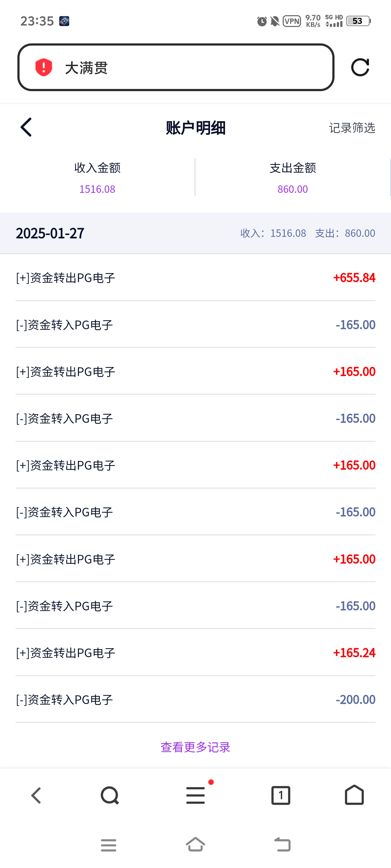Open Android recent apps menu button

coord(109,845)
